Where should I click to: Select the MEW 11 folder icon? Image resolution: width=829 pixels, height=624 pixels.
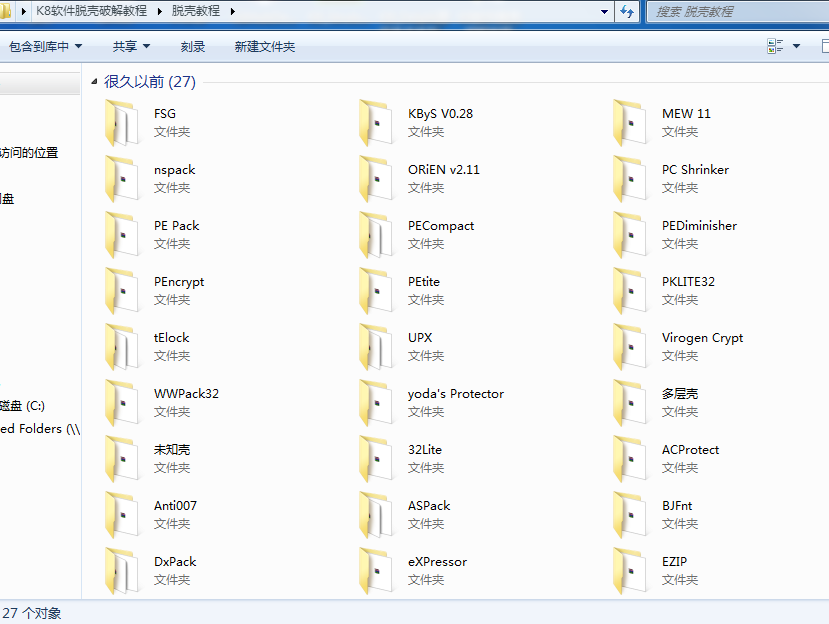pyautogui.click(x=630, y=123)
